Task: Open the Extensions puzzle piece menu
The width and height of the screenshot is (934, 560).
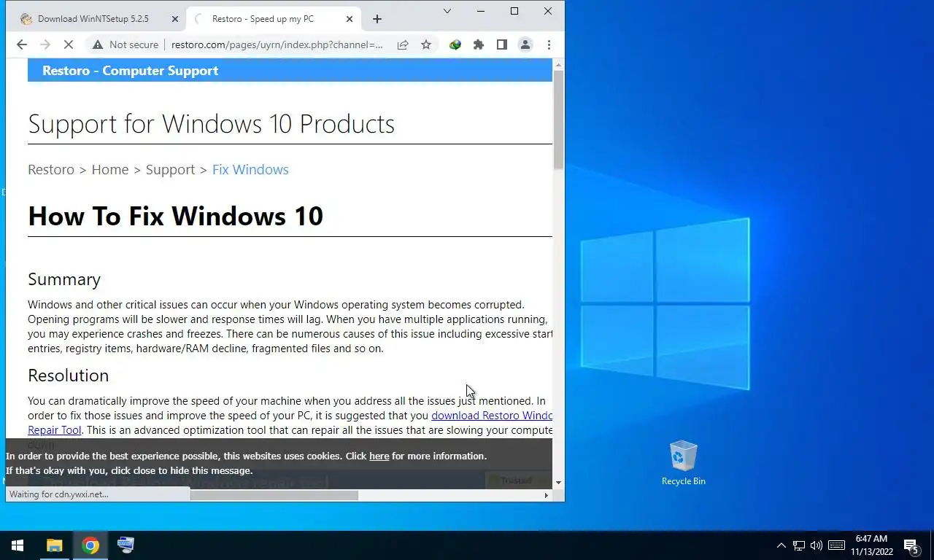Action: (479, 44)
